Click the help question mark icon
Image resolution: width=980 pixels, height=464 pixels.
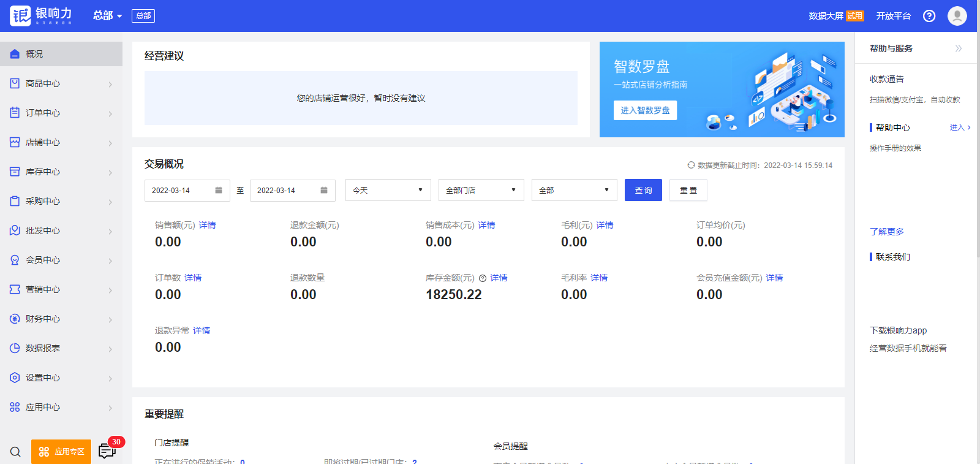click(x=929, y=16)
